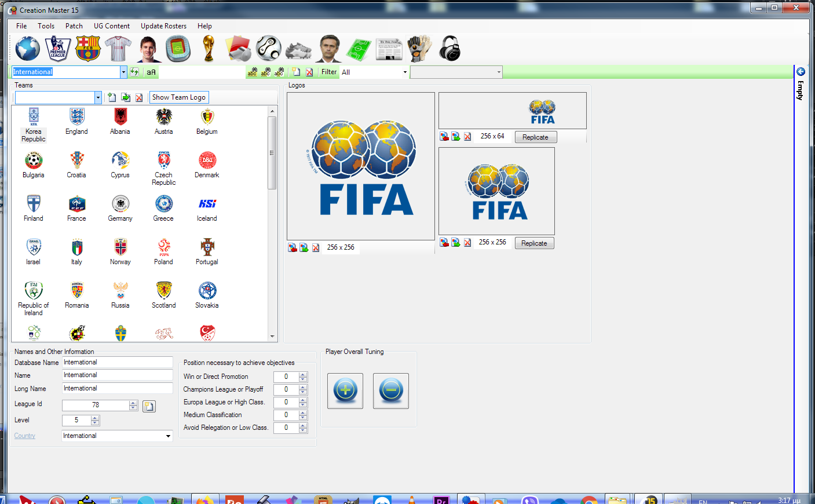Click the League Id new-id page icon

(x=149, y=406)
